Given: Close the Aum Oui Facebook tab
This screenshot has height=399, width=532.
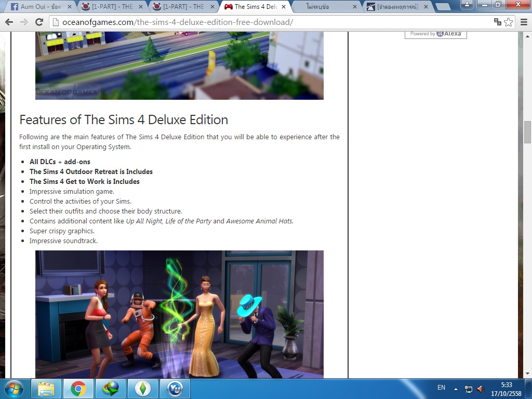Looking at the screenshot, I should tap(70, 6).
